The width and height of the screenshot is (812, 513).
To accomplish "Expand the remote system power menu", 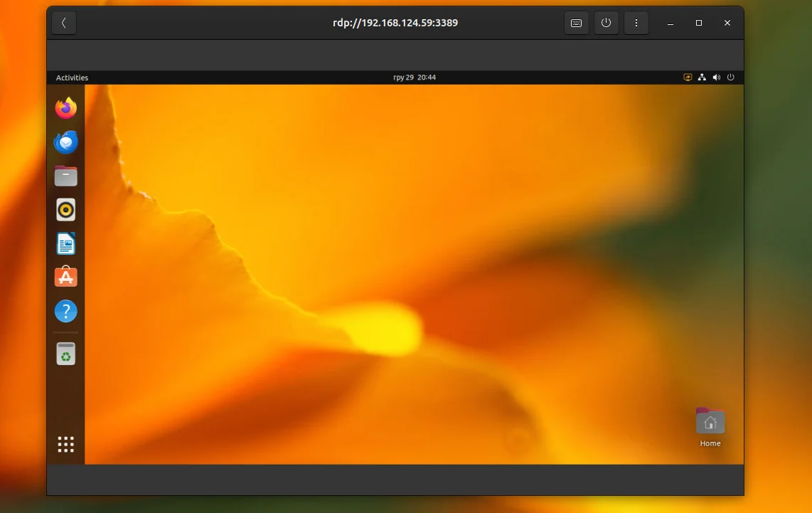I will click(731, 78).
